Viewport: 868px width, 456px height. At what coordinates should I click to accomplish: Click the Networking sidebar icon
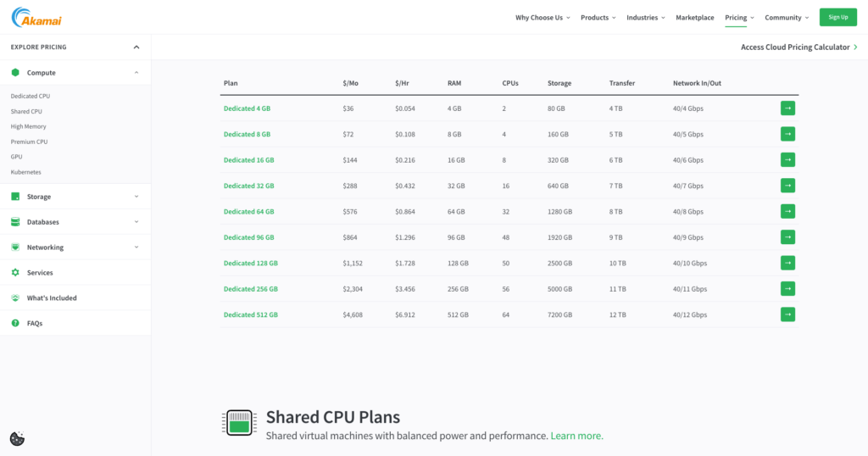pyautogui.click(x=15, y=247)
